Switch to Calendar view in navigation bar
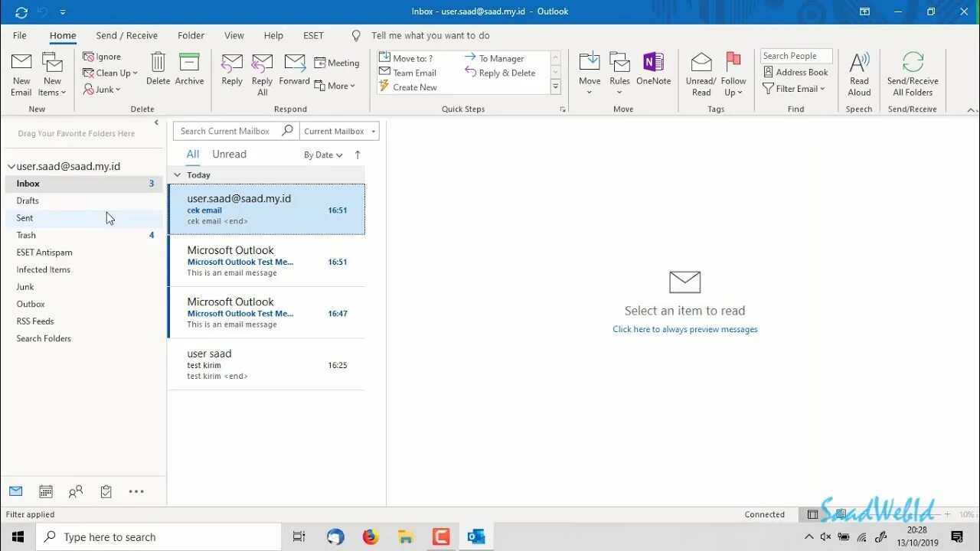This screenshot has width=980, height=551. (x=46, y=491)
